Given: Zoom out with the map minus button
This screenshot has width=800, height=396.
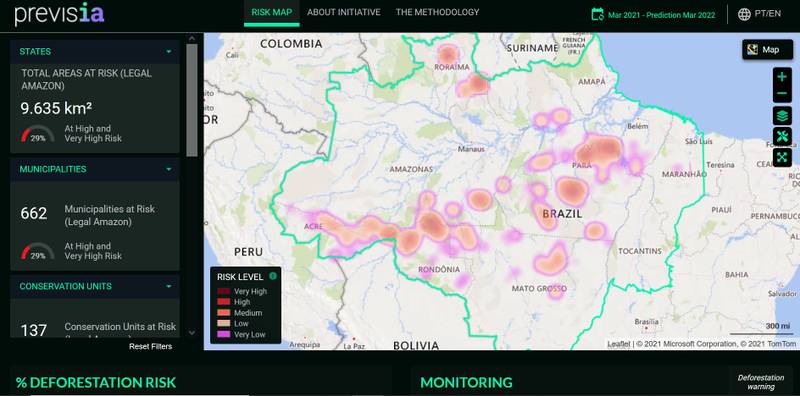Looking at the screenshot, I should (782, 94).
